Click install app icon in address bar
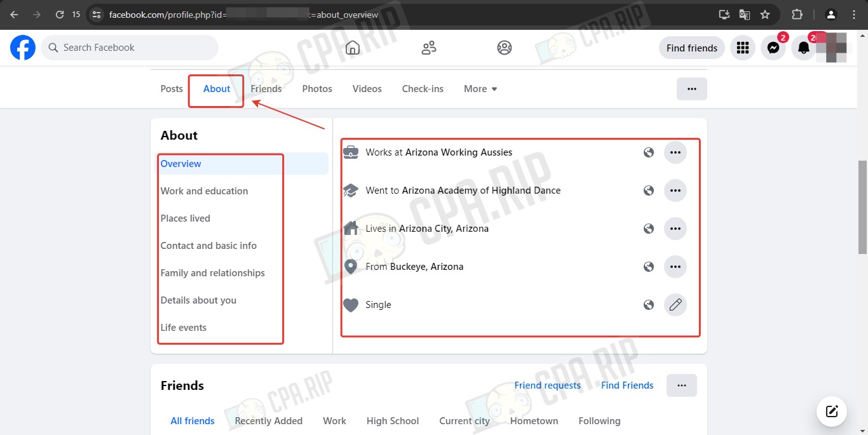868x435 pixels. (x=724, y=14)
